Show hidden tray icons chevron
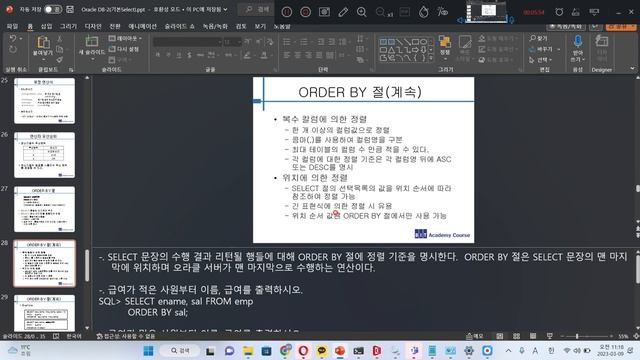The image size is (640, 360). click(x=508, y=351)
